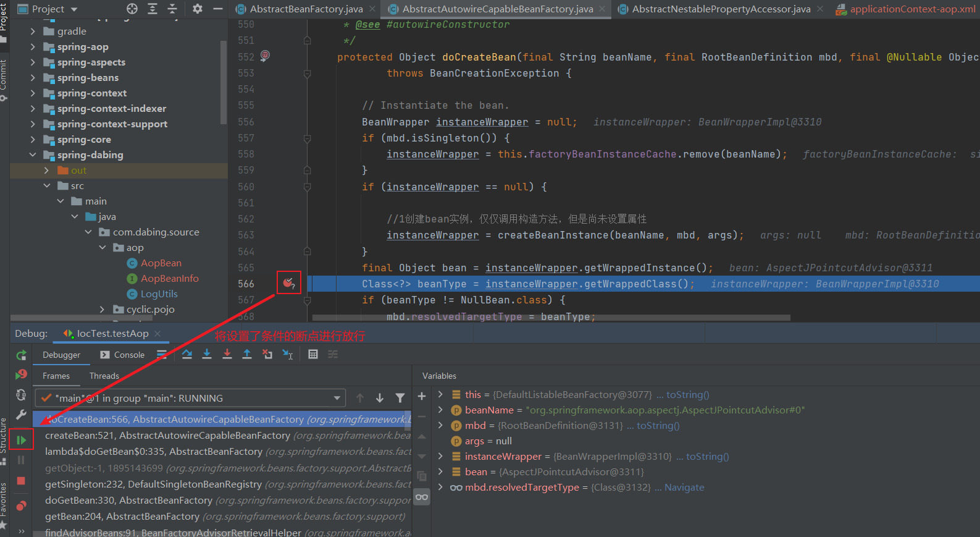Select the Frames tab

pos(56,376)
